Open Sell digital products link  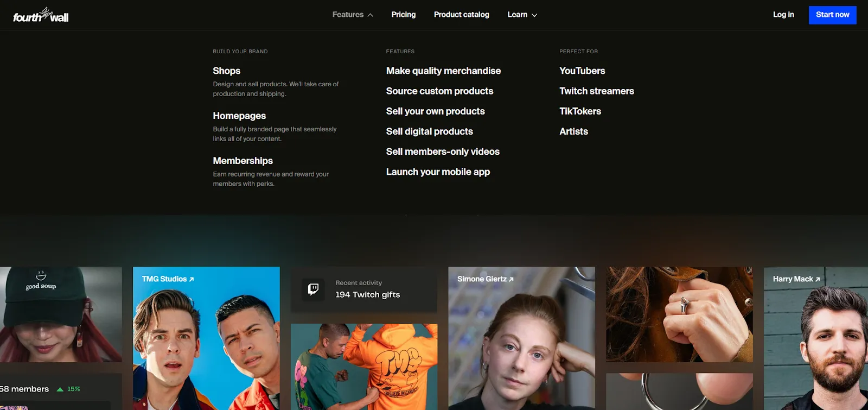[x=429, y=131]
